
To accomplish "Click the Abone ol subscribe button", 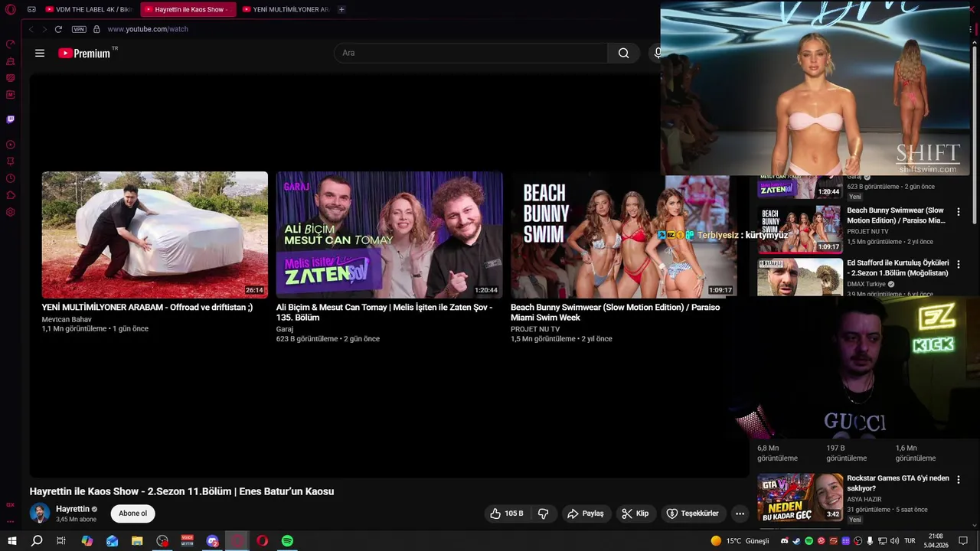I will click(132, 514).
